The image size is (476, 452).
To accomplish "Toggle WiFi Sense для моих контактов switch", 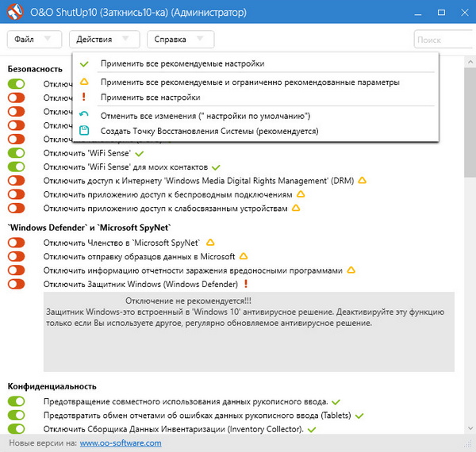I will (x=17, y=167).
